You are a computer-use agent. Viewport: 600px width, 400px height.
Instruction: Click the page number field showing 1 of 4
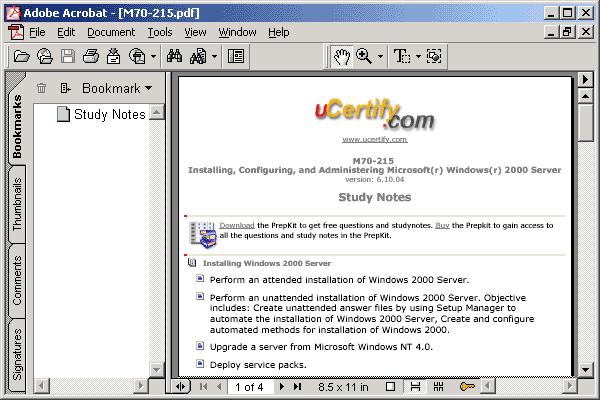pos(251,387)
